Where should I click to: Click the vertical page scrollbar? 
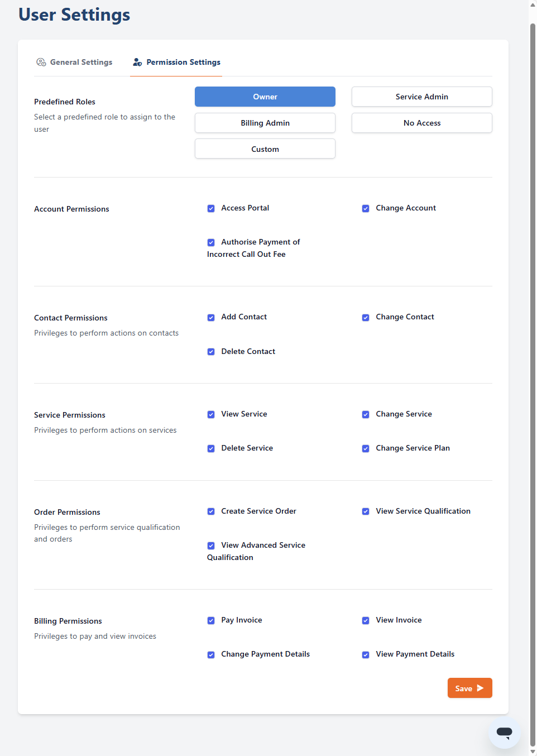tap(533, 385)
